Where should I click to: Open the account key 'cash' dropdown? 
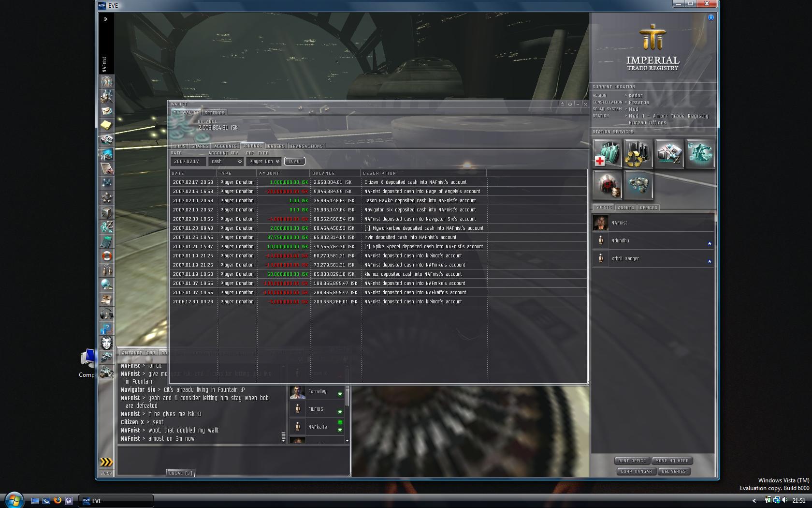click(x=226, y=162)
